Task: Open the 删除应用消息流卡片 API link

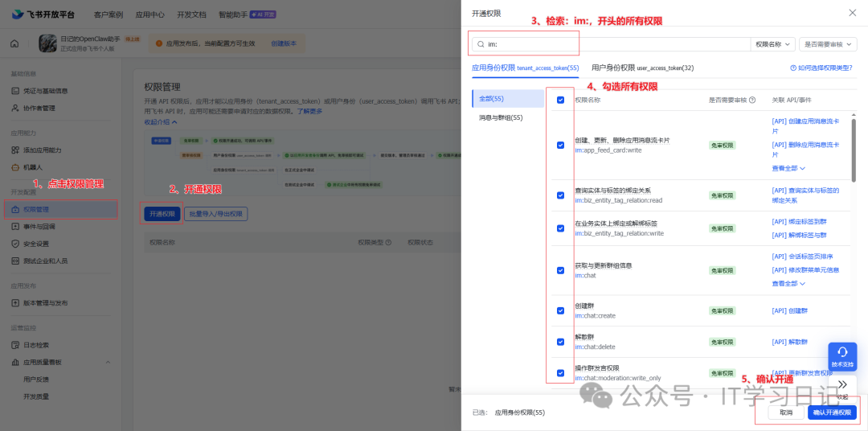Action: (x=805, y=150)
